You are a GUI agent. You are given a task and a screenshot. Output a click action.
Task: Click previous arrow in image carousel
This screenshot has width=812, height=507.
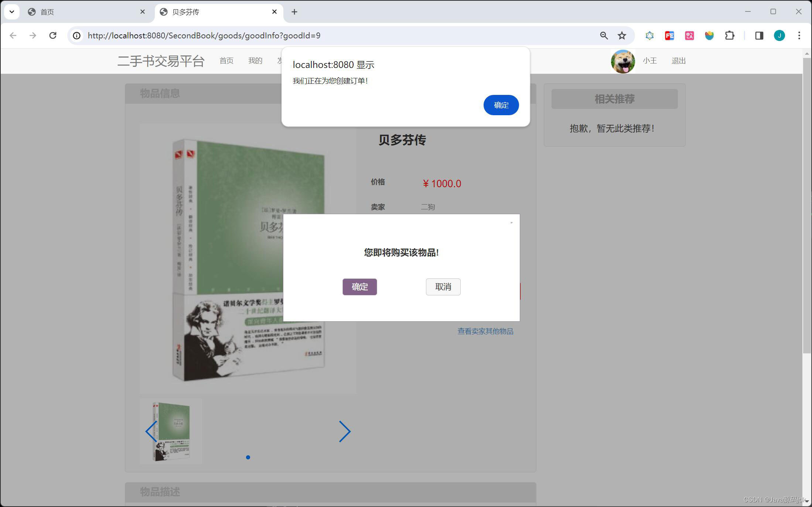click(151, 431)
